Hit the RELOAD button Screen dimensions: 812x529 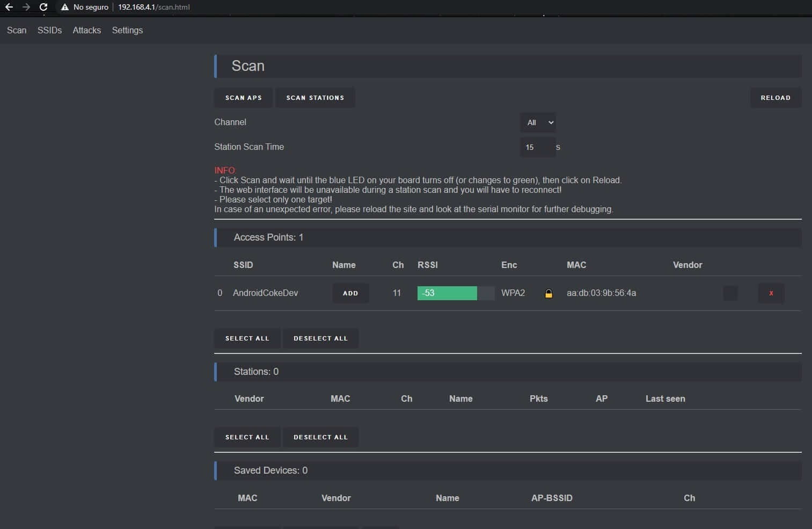(775, 98)
